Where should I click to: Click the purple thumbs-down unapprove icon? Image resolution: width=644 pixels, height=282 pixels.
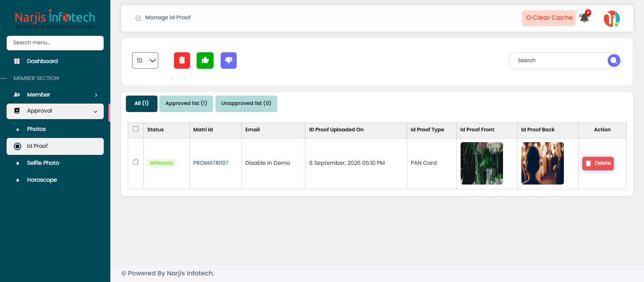229,60
